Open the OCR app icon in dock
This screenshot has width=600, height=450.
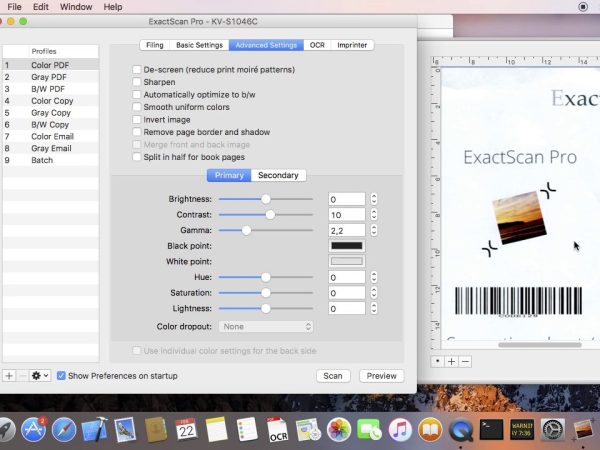click(x=277, y=429)
